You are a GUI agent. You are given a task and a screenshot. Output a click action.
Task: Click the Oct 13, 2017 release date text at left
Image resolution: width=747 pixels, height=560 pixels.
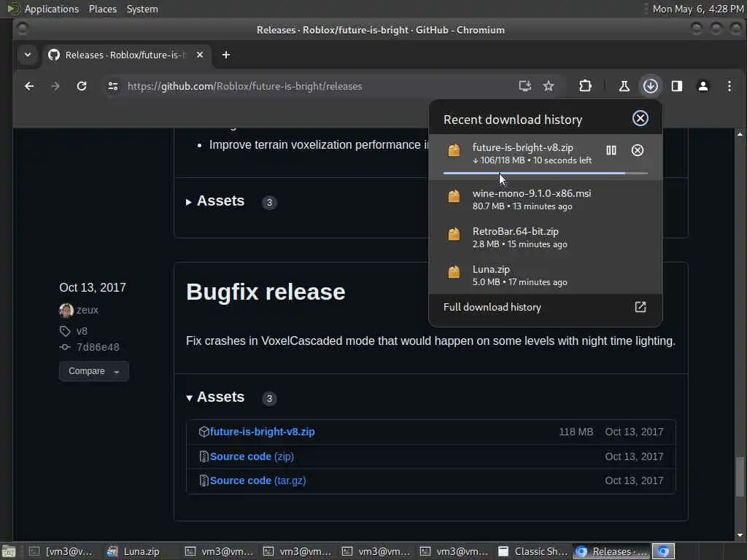pyautogui.click(x=93, y=287)
